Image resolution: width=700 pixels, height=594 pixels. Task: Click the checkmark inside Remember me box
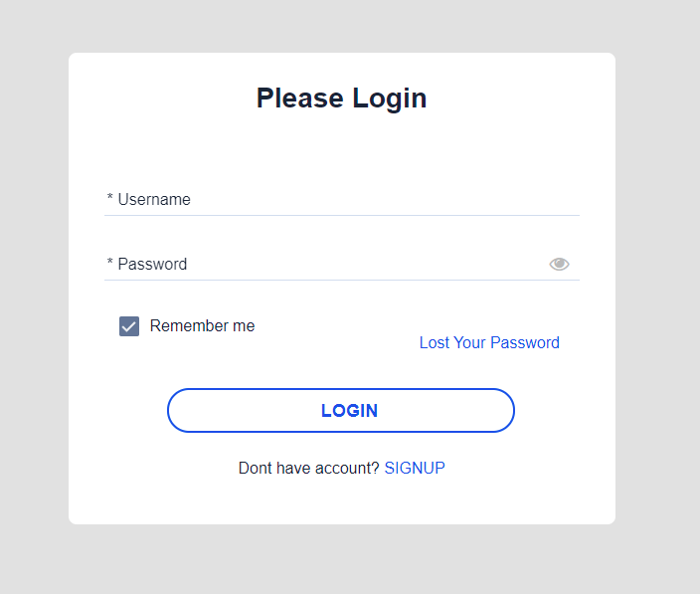click(129, 327)
